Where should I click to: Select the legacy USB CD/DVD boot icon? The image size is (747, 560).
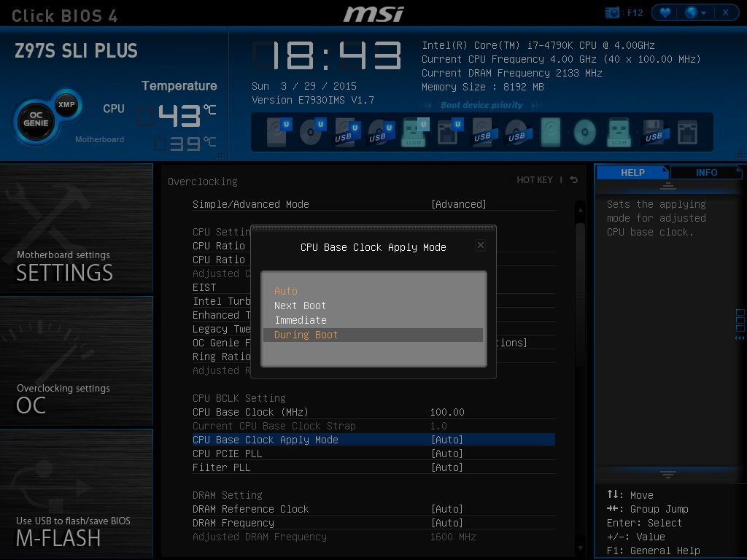[x=518, y=133]
